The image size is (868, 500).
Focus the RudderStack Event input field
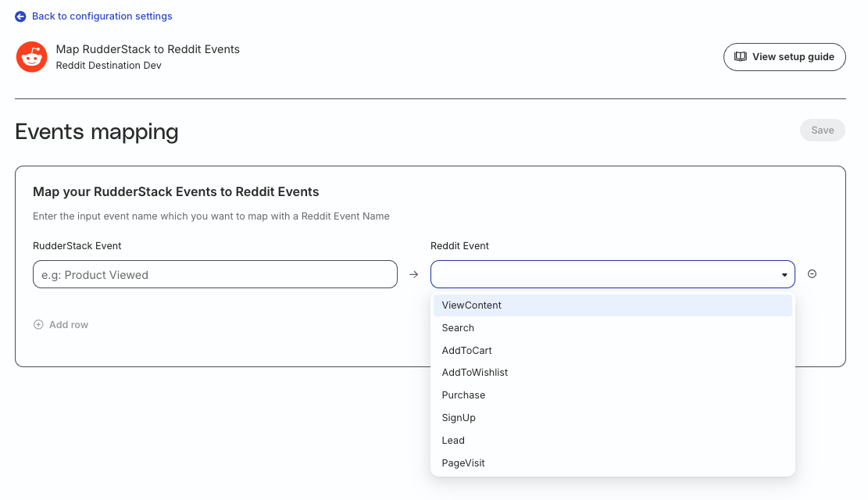(x=216, y=275)
